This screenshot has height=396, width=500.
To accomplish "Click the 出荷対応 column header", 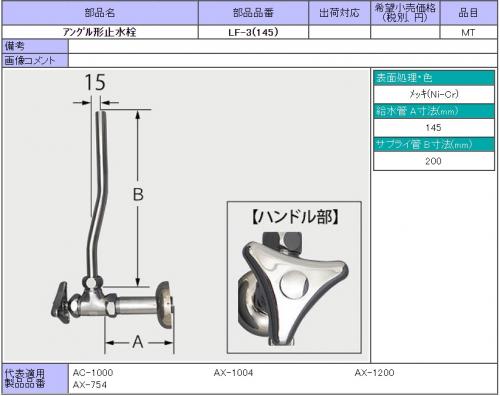I will [x=339, y=13].
